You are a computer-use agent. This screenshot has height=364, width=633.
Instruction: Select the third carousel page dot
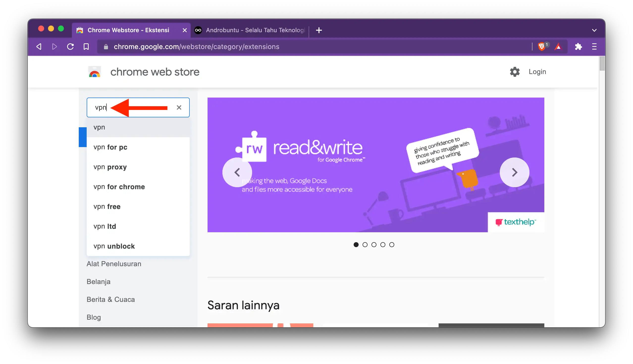click(374, 244)
